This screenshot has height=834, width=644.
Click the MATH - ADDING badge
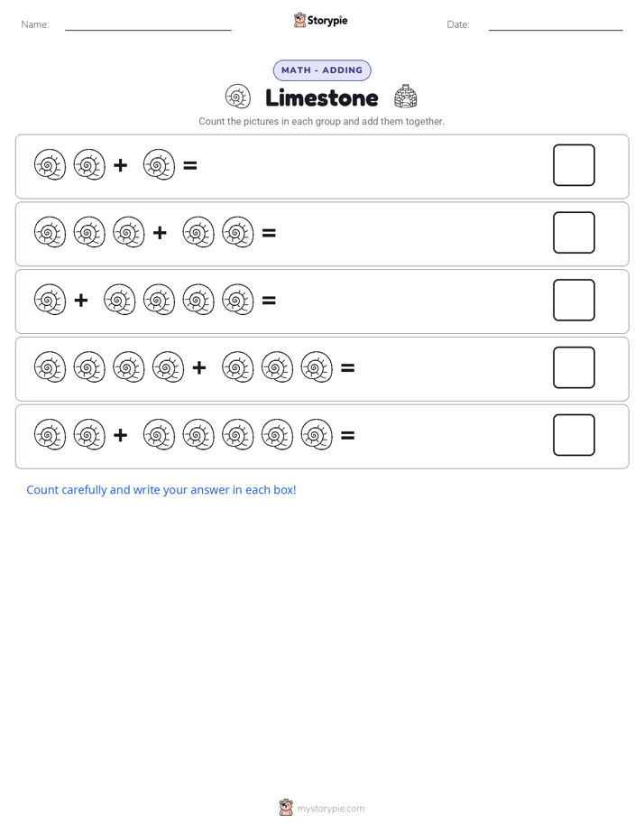(322, 70)
